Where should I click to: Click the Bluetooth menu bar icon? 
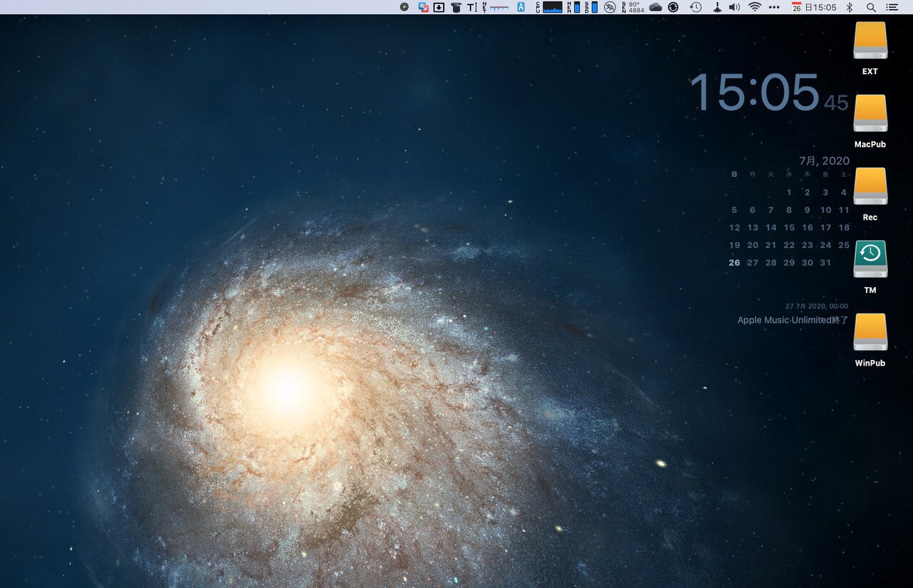850,7
